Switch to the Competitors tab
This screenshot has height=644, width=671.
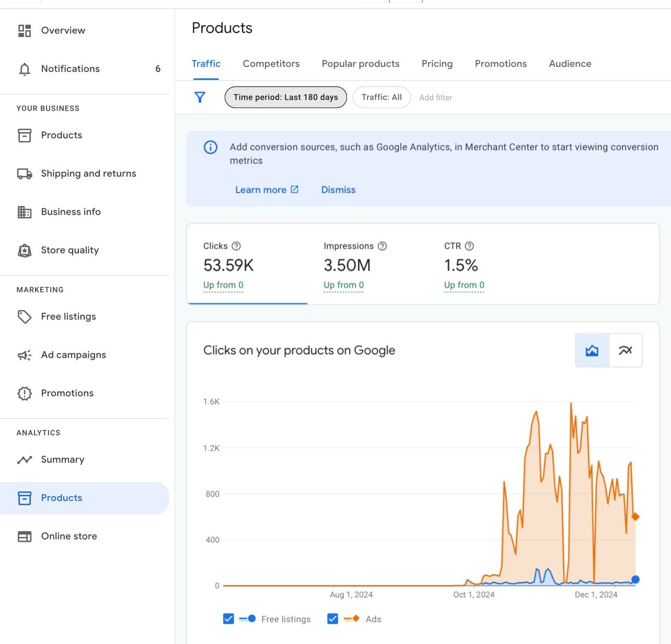[271, 64]
